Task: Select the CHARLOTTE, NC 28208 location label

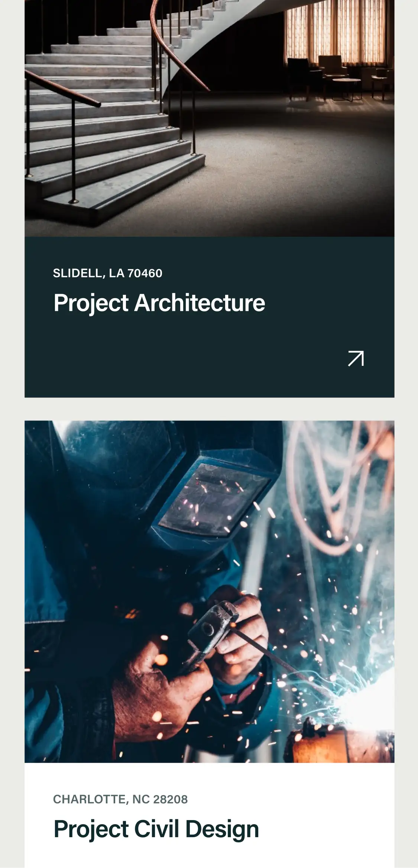Action: (120, 799)
